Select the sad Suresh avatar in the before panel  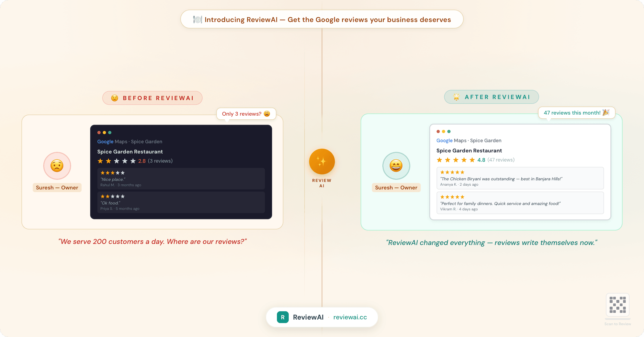[x=57, y=166]
